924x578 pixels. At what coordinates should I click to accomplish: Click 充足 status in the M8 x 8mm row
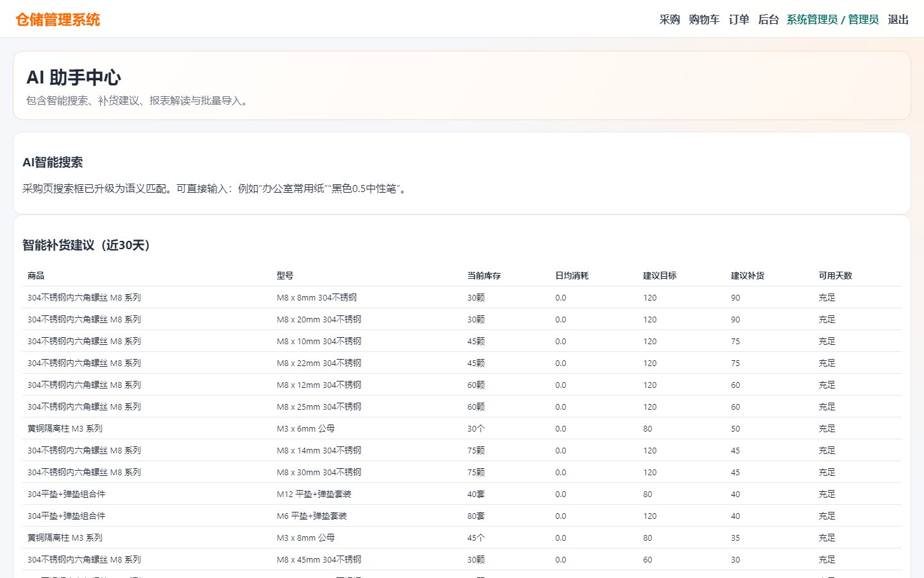pyautogui.click(x=827, y=297)
